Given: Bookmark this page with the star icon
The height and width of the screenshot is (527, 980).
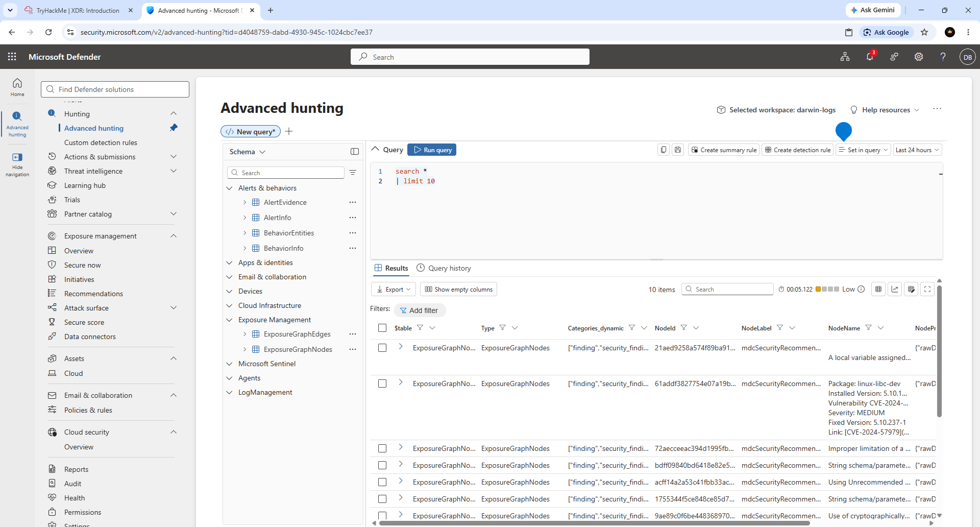Looking at the screenshot, I should click(924, 32).
